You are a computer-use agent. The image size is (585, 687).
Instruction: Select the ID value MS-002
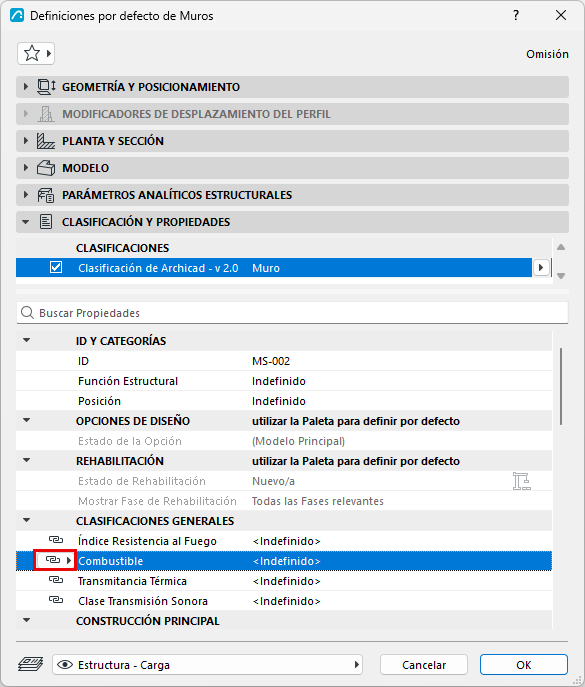tap(271, 361)
